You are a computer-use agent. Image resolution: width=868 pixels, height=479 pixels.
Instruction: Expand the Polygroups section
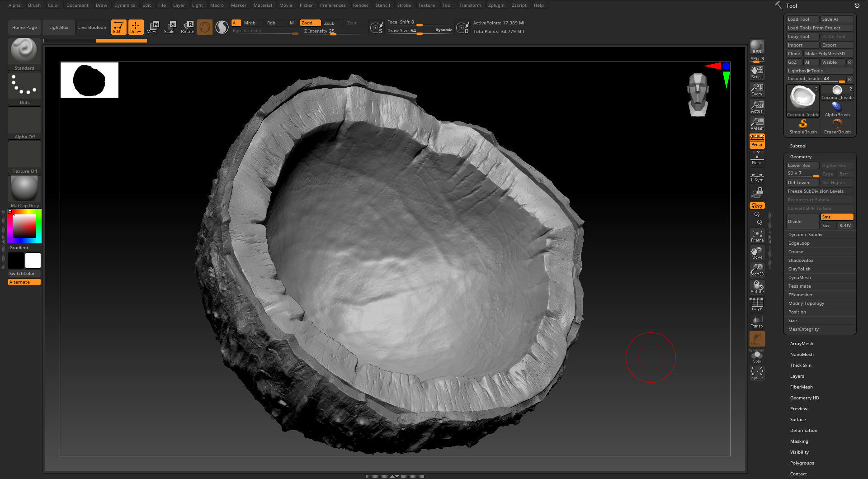coord(802,463)
